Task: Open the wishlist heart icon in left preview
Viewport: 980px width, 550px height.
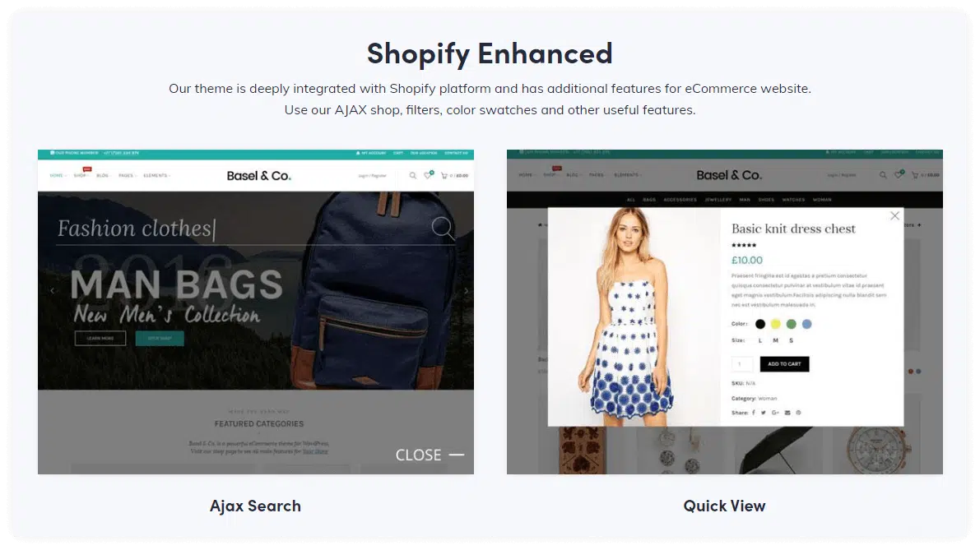Action: coord(428,175)
